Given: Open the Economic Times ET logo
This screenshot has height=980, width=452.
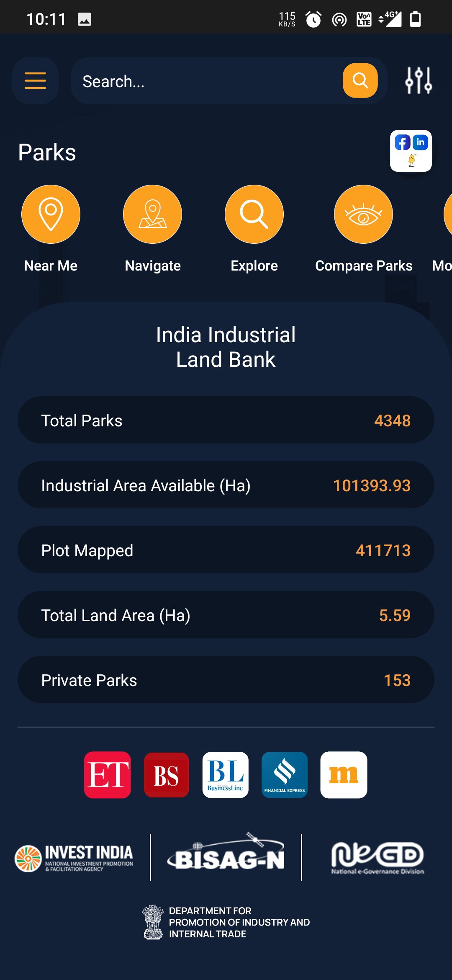Looking at the screenshot, I should tap(108, 775).
